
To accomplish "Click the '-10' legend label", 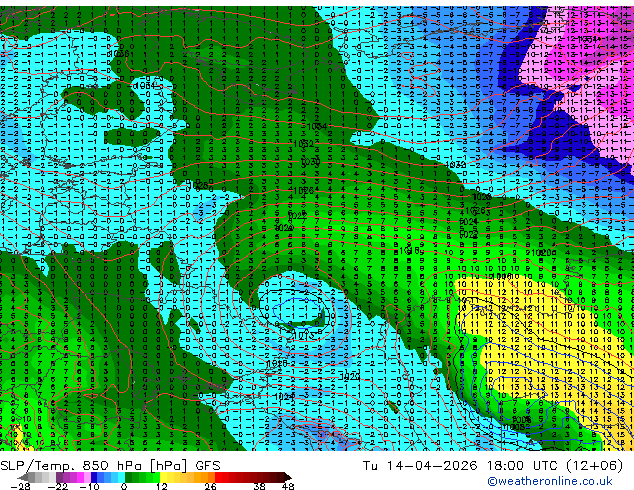I will [x=89, y=486].
